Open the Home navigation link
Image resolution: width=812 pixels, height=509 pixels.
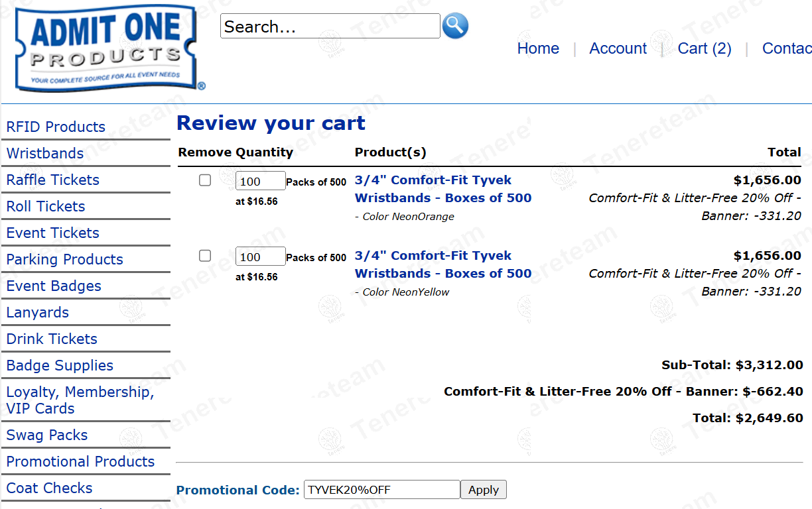click(x=538, y=48)
